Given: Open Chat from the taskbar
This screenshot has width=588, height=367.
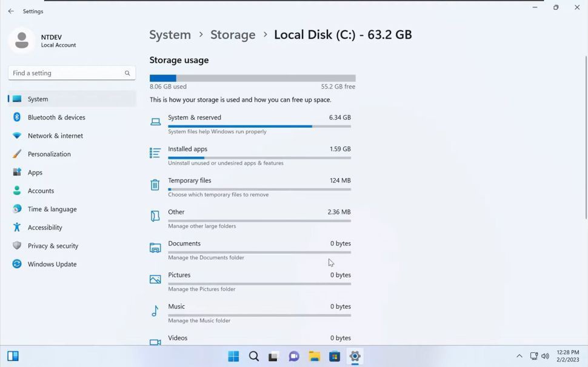Looking at the screenshot, I should pos(294,356).
